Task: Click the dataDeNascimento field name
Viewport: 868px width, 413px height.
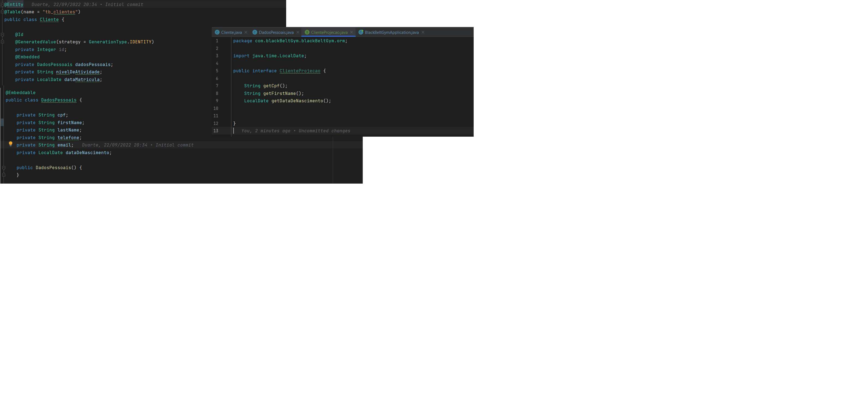Action: click(87, 153)
